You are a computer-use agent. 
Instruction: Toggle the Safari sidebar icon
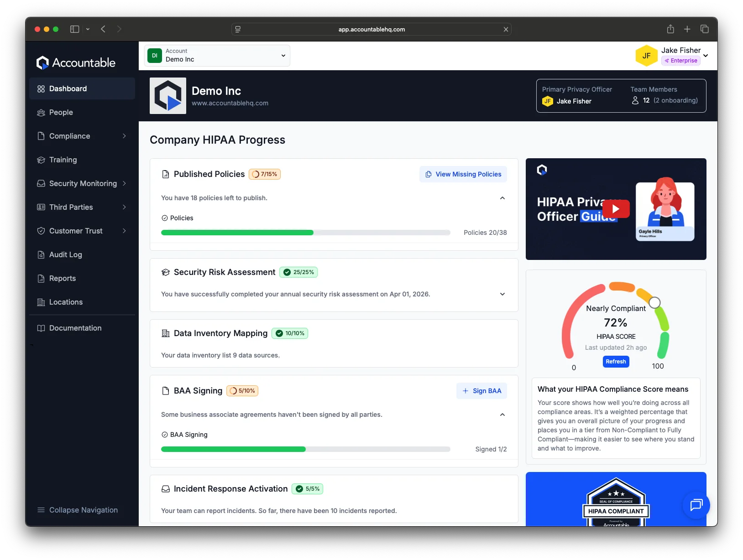(75, 29)
